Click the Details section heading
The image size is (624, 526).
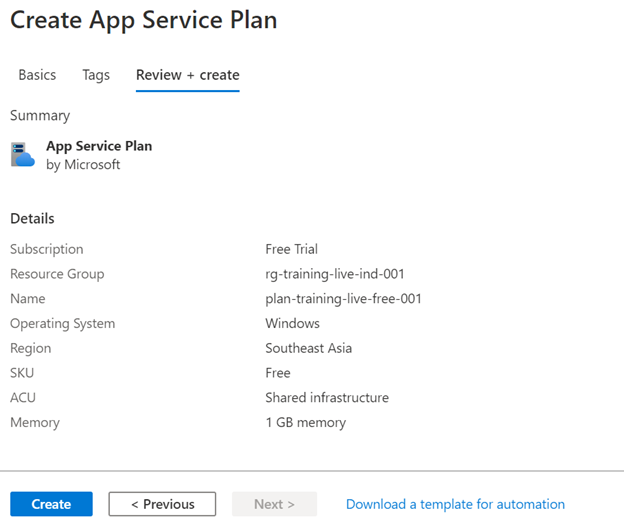coord(32,218)
